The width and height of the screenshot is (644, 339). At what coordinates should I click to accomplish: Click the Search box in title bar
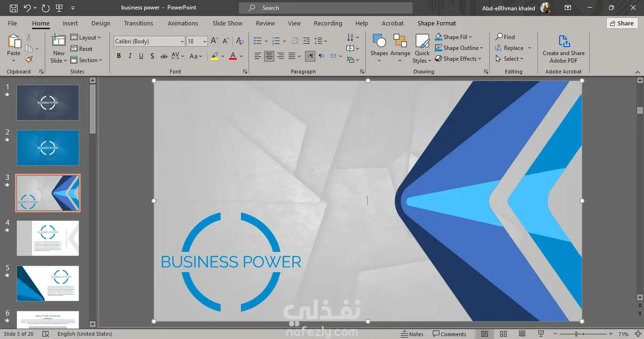(x=325, y=8)
